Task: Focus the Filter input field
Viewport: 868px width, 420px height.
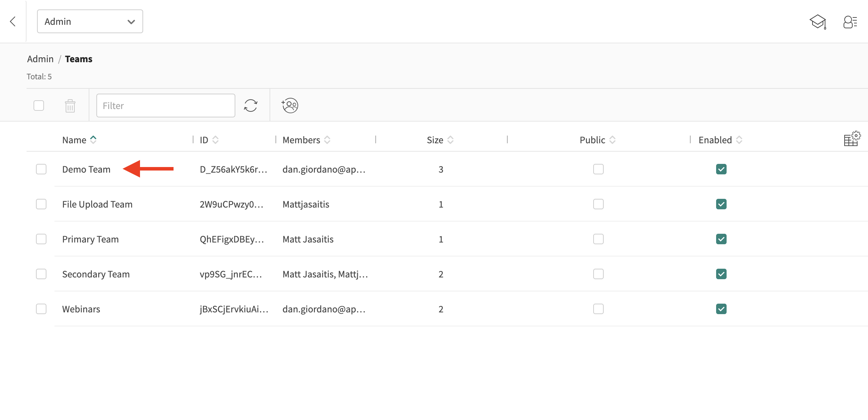Action: (x=165, y=106)
